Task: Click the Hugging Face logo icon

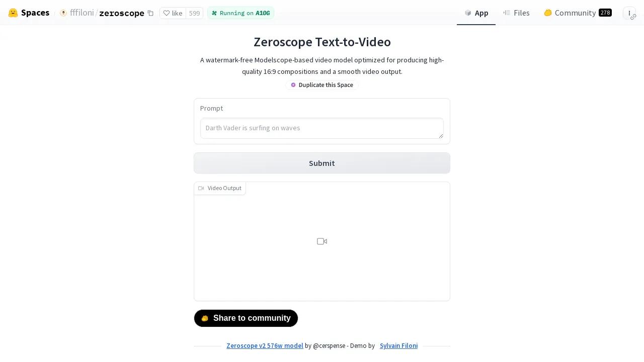Action: tap(13, 13)
